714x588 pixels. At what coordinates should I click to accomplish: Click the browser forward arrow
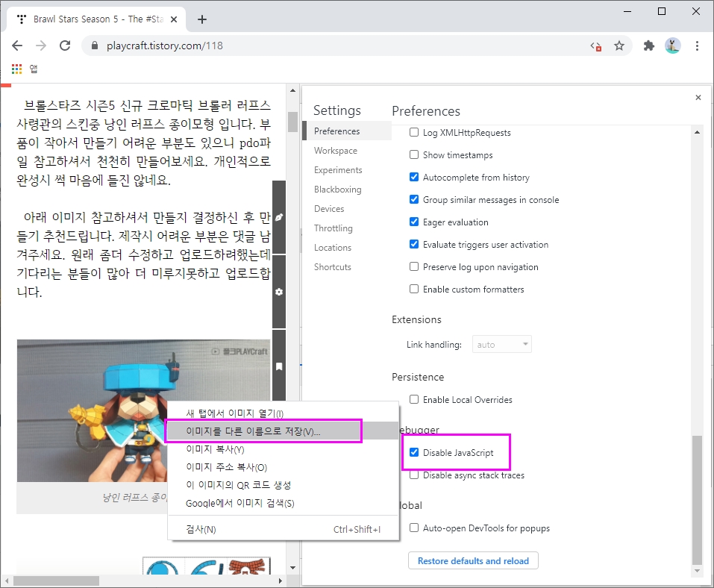(x=41, y=46)
